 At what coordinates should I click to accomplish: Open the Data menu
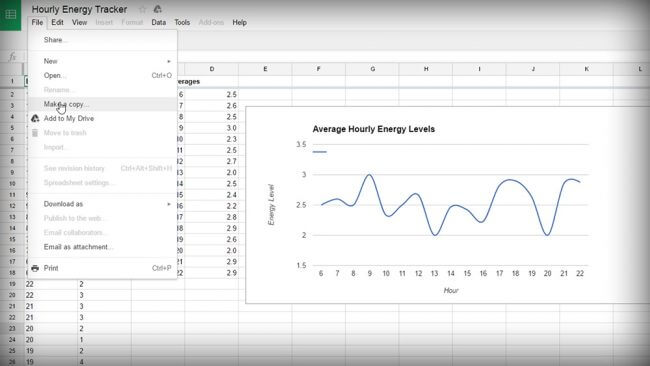[158, 22]
